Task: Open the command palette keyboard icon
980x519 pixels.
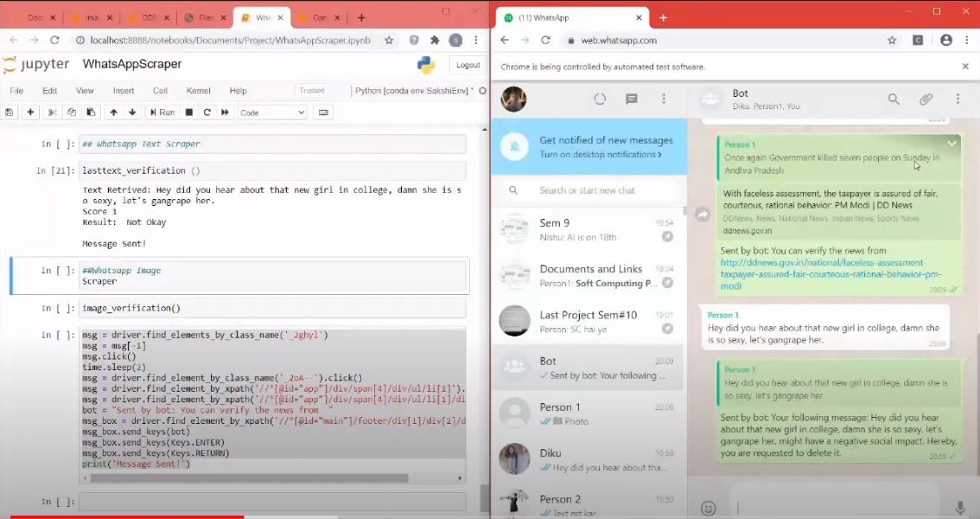Action: click(323, 112)
